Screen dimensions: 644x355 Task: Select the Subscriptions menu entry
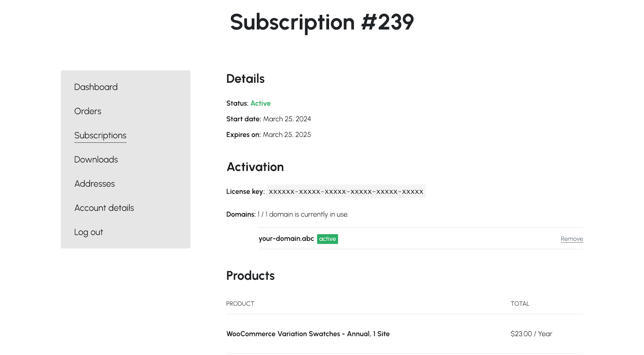point(100,135)
